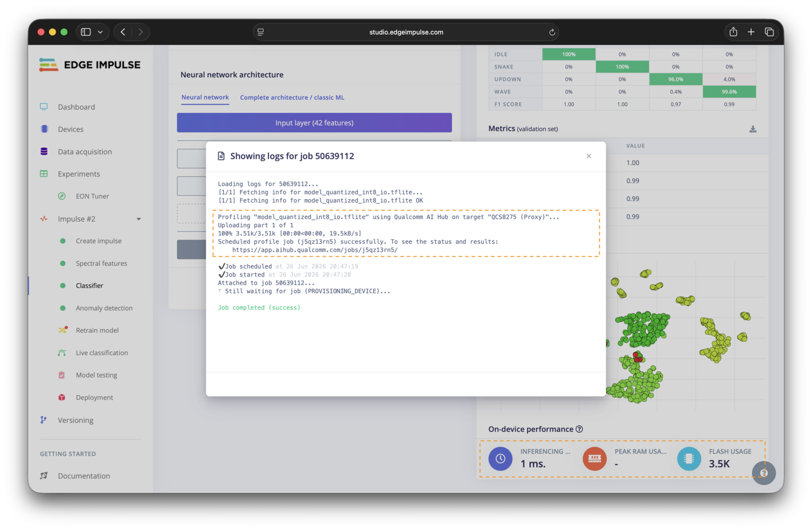
Task: Click the IDLE 100% confusion matrix cell
Action: [x=569, y=54]
